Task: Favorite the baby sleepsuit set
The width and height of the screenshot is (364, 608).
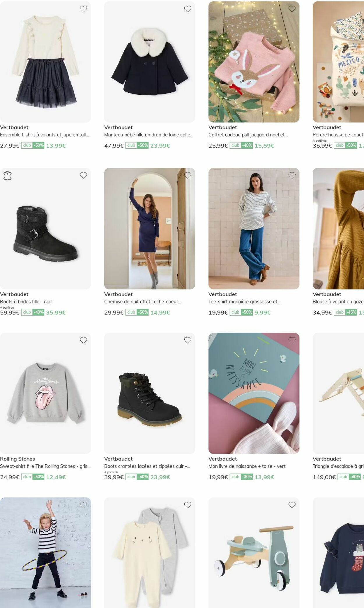Action: [x=188, y=505]
